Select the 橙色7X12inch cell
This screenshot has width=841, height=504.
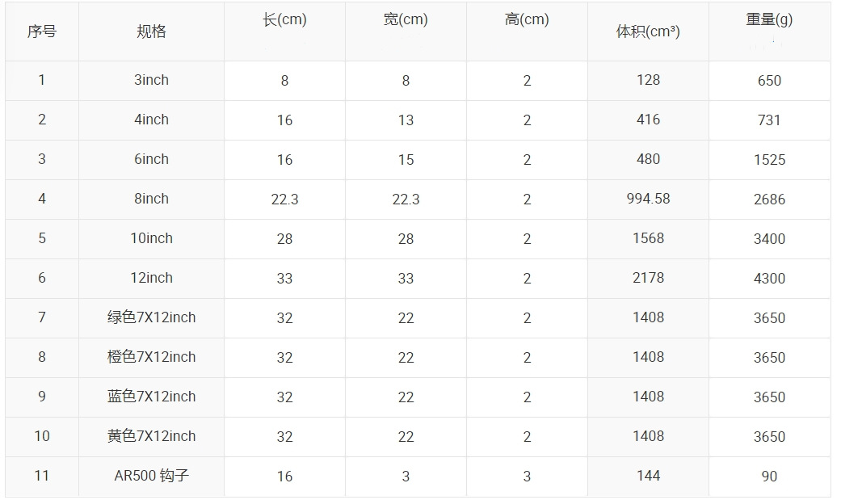151,357
